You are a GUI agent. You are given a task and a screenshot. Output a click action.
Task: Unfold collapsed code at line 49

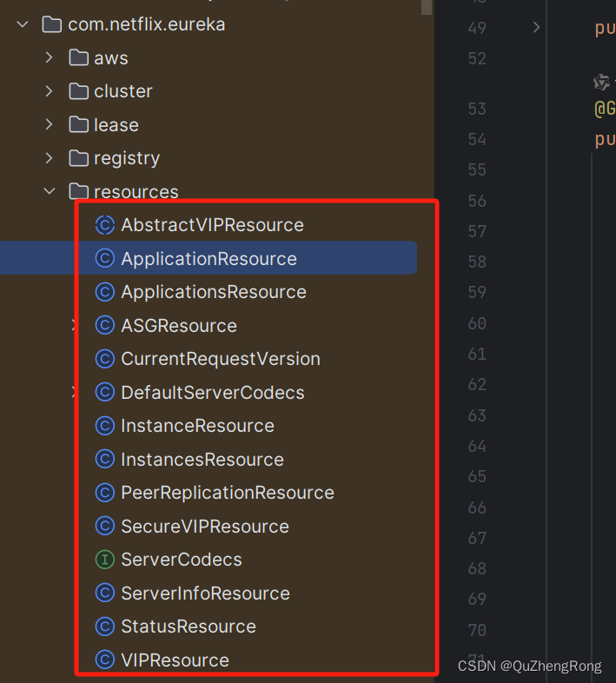pyautogui.click(x=536, y=28)
